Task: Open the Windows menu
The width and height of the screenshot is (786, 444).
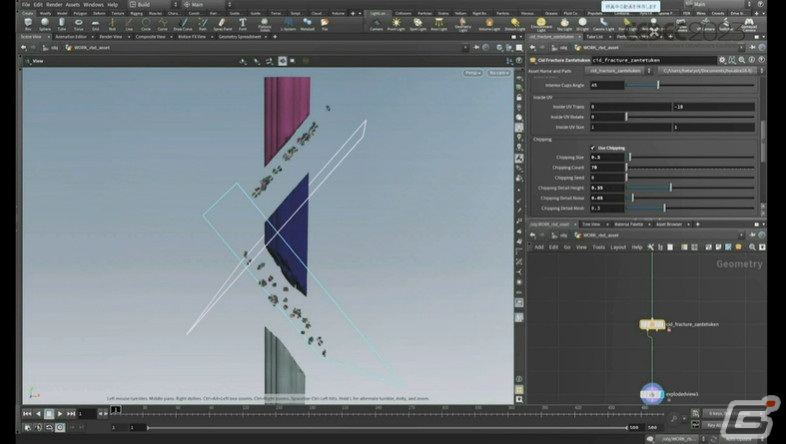Action: tap(93, 5)
